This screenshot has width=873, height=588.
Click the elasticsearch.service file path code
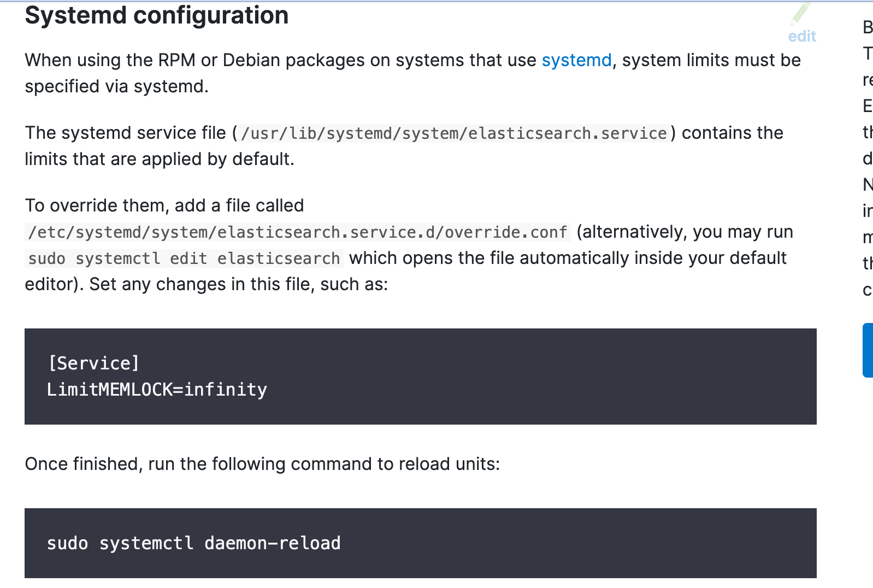coord(453,133)
